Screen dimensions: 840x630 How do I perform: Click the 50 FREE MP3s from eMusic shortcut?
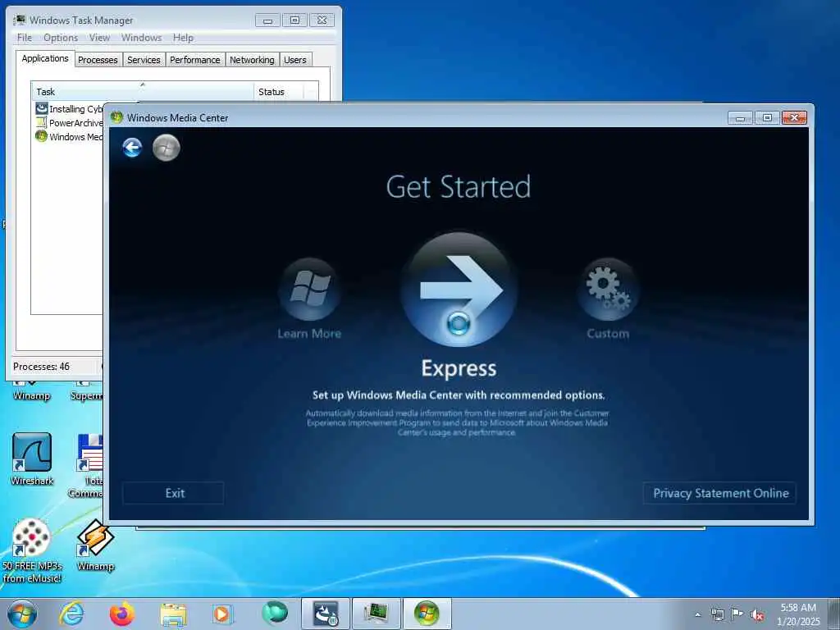32,550
